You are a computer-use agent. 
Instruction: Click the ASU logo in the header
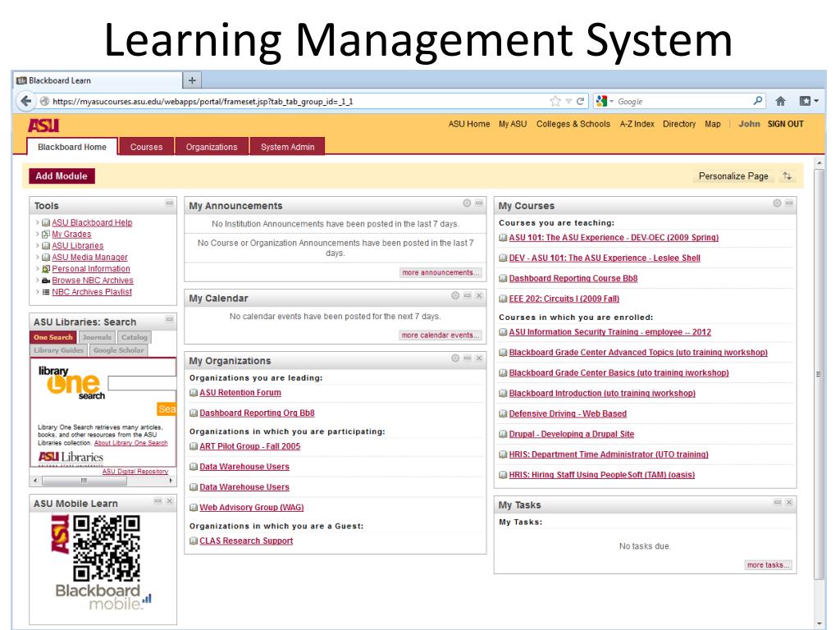tap(43, 126)
